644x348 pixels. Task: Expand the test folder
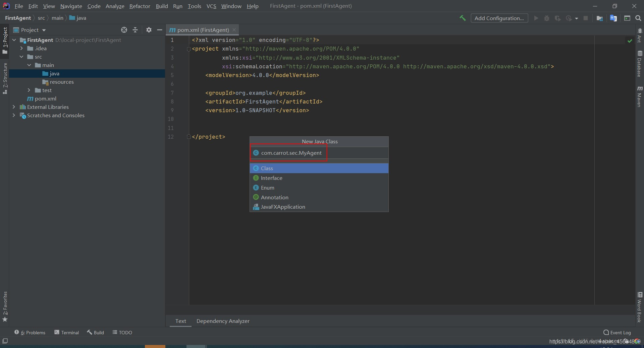(x=29, y=90)
